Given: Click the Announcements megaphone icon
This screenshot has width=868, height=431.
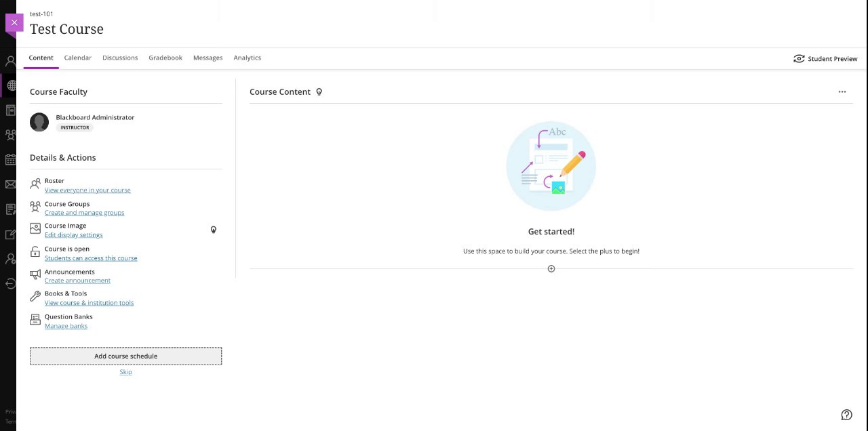Looking at the screenshot, I should 35,275.
